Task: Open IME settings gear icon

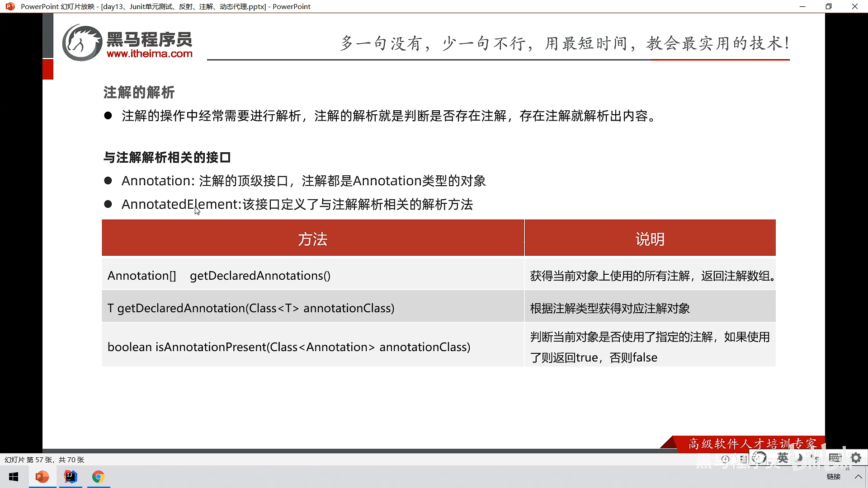Action: click(x=856, y=458)
